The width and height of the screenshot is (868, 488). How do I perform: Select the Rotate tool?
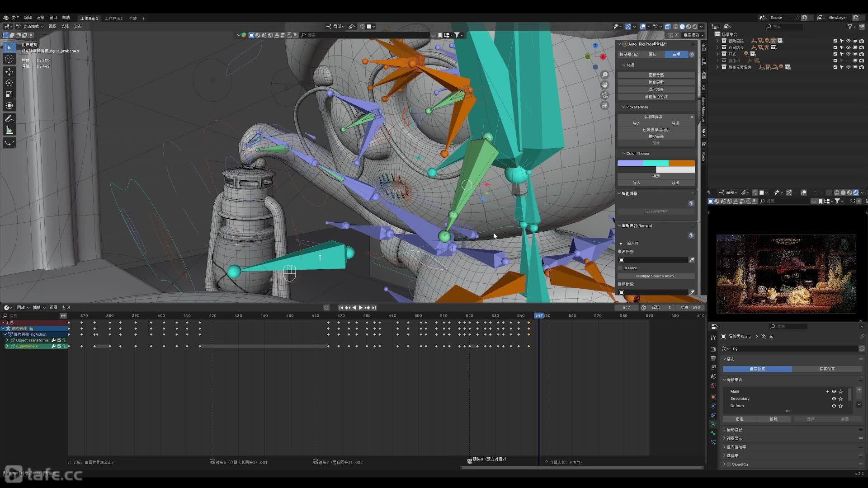pos(9,83)
